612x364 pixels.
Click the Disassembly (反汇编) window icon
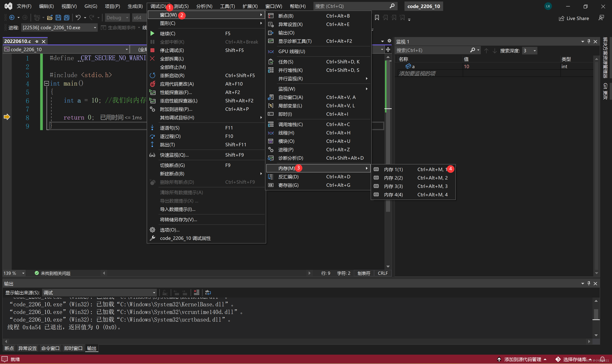(271, 177)
